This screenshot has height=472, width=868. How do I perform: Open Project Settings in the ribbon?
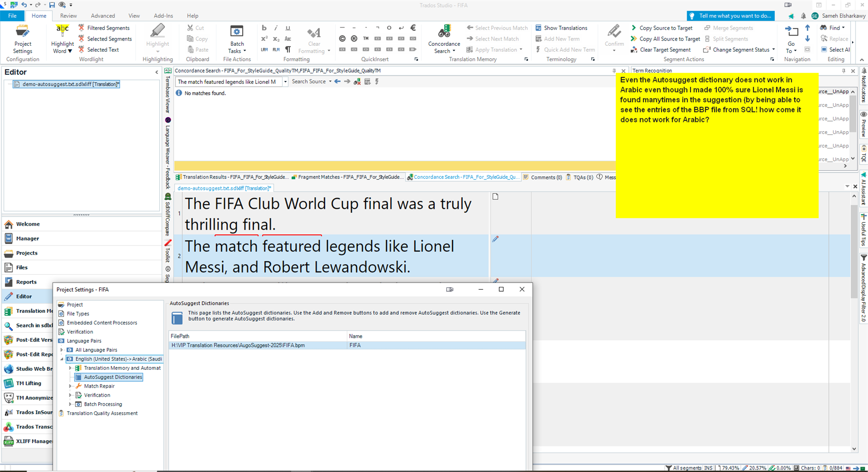(22, 40)
